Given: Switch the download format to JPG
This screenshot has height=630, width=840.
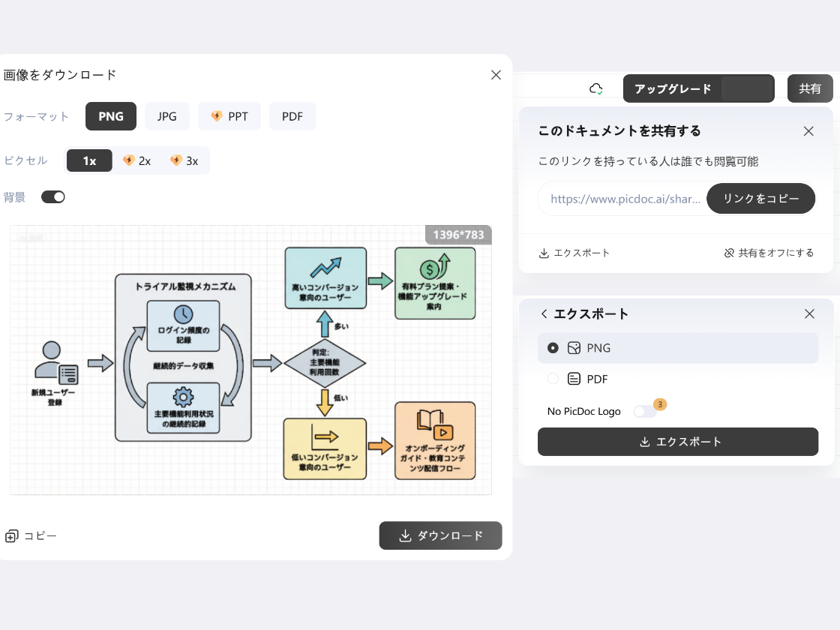Looking at the screenshot, I should [x=166, y=115].
